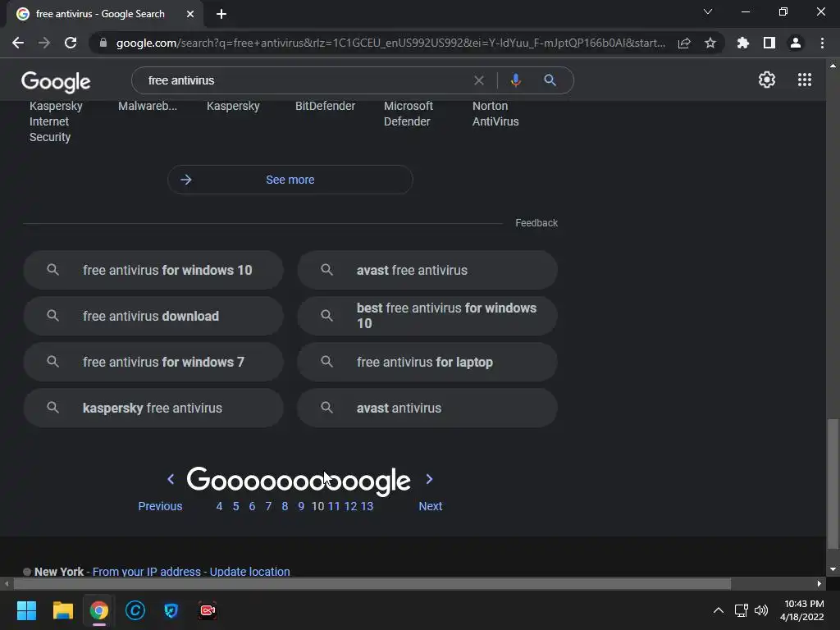Go to the Previous results page
Screen dimensions: 840x630
(160, 506)
